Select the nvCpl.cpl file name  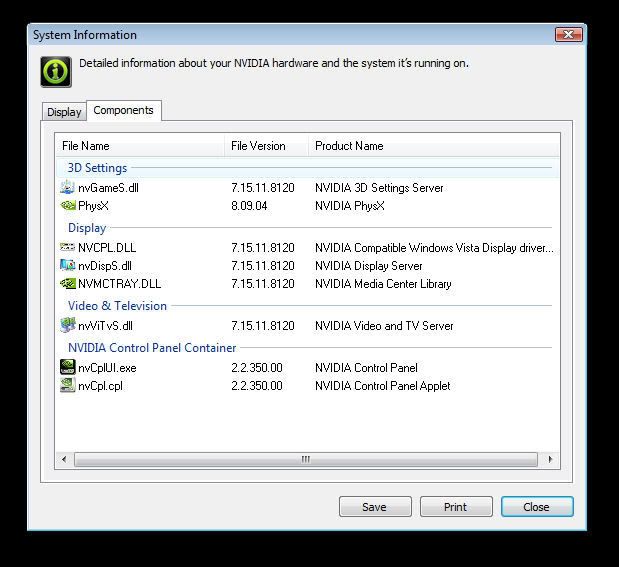coord(100,386)
